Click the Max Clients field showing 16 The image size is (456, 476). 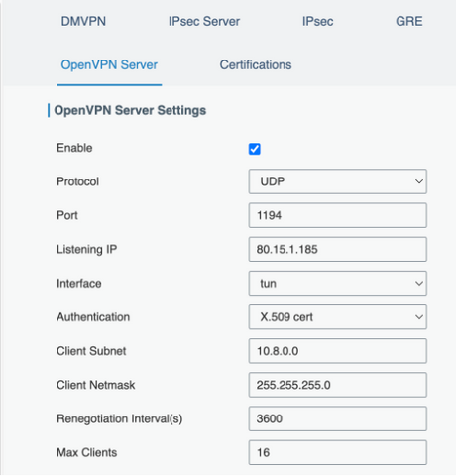click(x=338, y=452)
